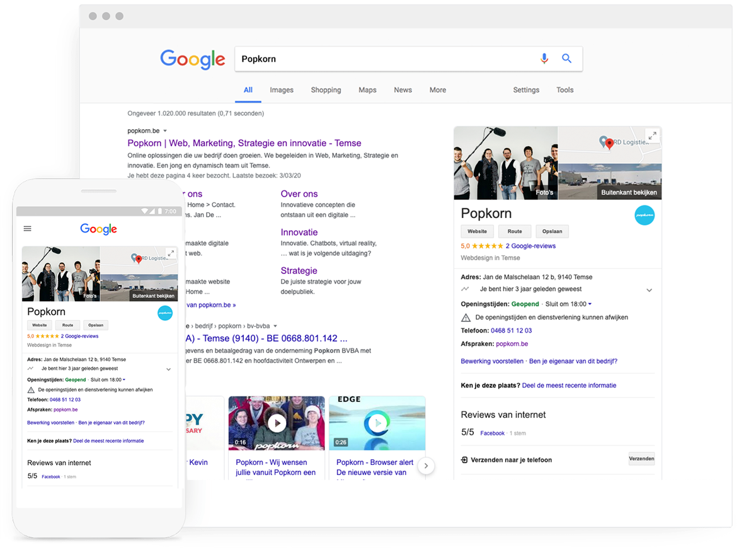Open the popkorn.be URL dropdown arrow
Image resolution: width=756 pixels, height=557 pixels.
[x=165, y=131]
